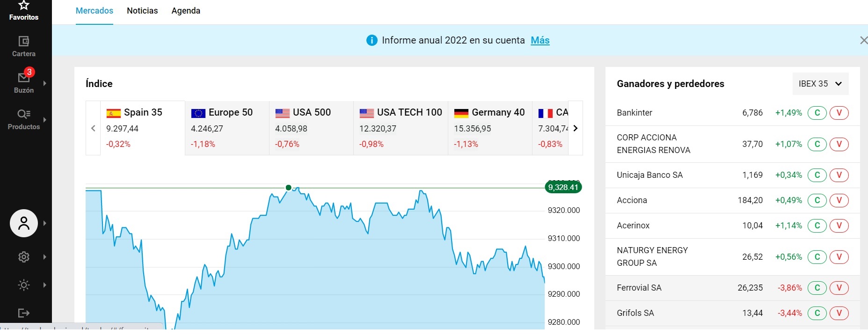Open Buzón mailbox with 3 notifications
The height and width of the screenshot is (336, 868).
[x=24, y=78]
